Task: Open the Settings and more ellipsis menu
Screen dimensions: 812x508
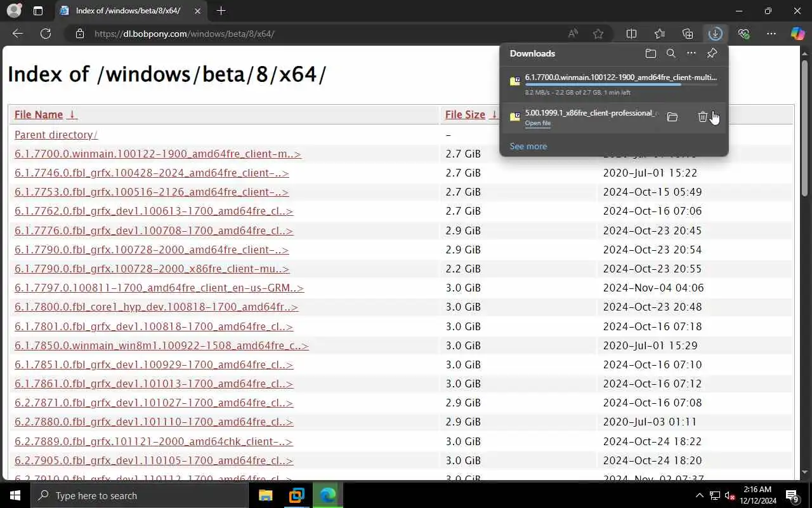Action: coord(771,34)
